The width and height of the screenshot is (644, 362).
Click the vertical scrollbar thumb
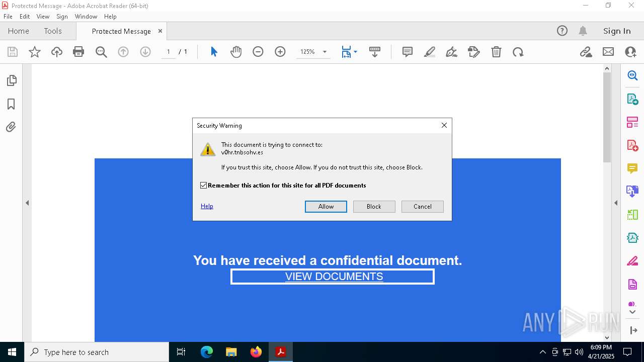click(607, 117)
